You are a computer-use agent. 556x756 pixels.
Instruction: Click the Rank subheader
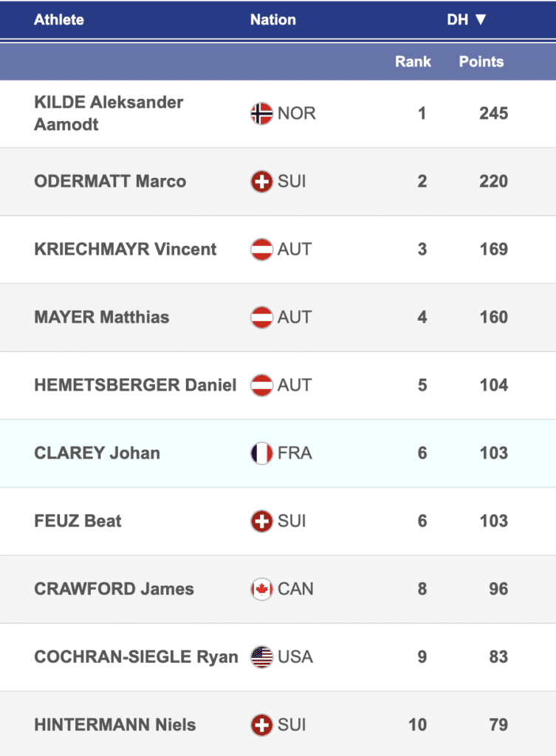(x=413, y=62)
